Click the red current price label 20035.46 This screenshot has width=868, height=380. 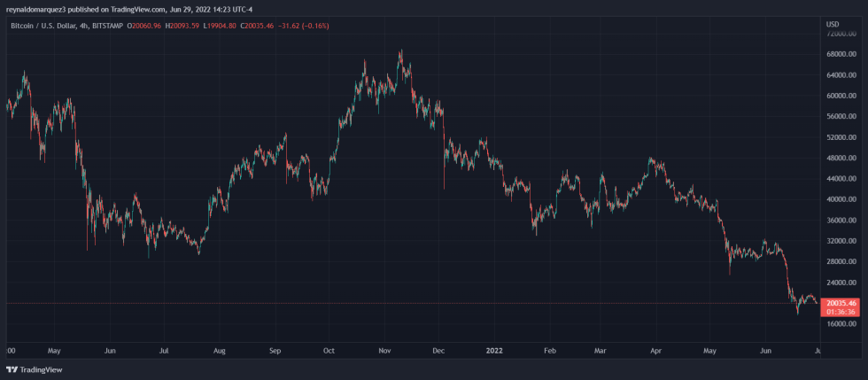point(840,304)
